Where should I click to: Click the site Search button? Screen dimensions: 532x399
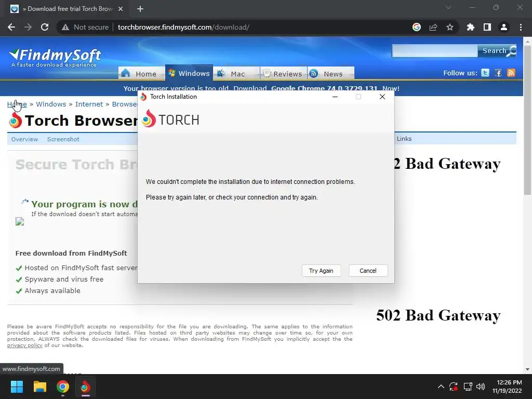(x=497, y=50)
